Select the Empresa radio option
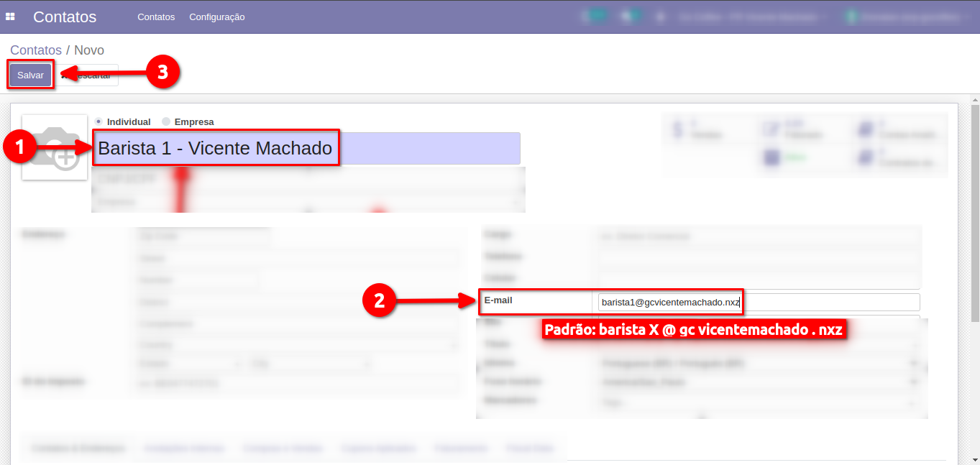Viewport: 980px width, 465px height. [x=166, y=122]
